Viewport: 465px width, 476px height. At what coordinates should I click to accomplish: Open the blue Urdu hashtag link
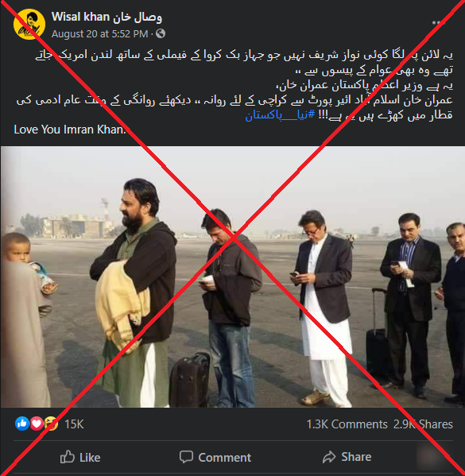(280, 115)
